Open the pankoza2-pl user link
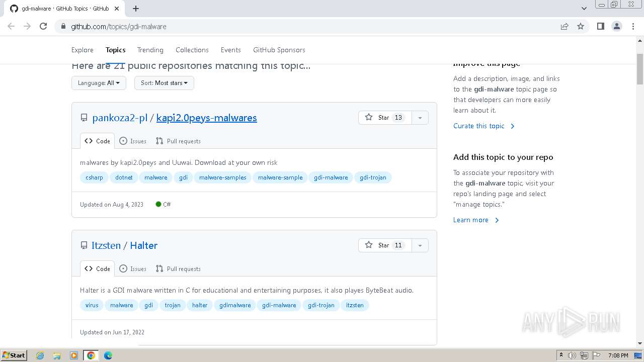The height and width of the screenshot is (362, 644). tap(120, 118)
